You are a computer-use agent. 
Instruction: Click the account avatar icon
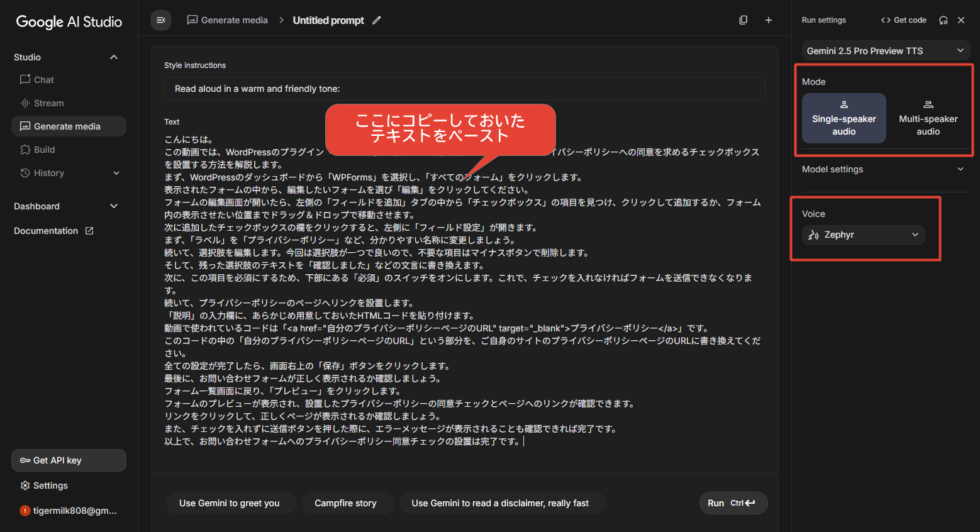point(25,511)
